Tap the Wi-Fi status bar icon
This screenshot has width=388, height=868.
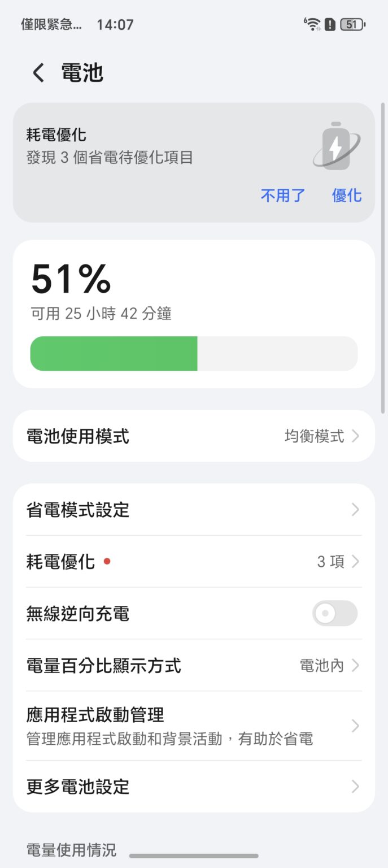pos(312,24)
